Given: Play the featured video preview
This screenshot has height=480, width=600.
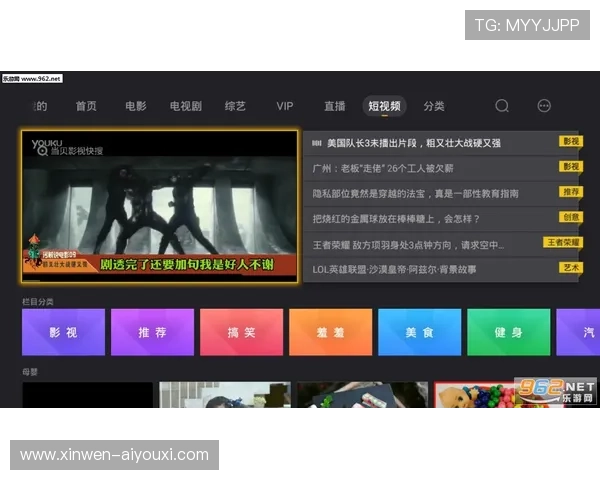Looking at the screenshot, I should (x=160, y=207).
